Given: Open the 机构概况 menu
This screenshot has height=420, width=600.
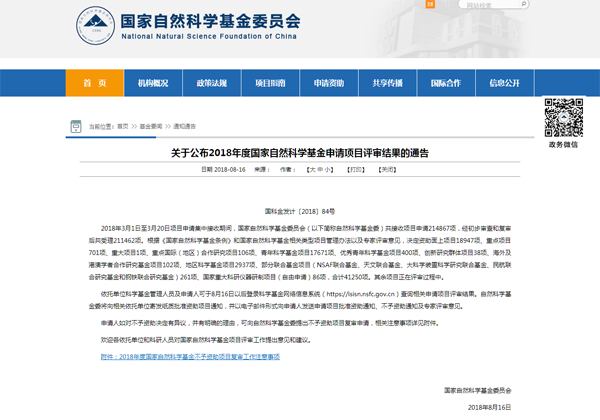Looking at the screenshot, I should pos(153,83).
